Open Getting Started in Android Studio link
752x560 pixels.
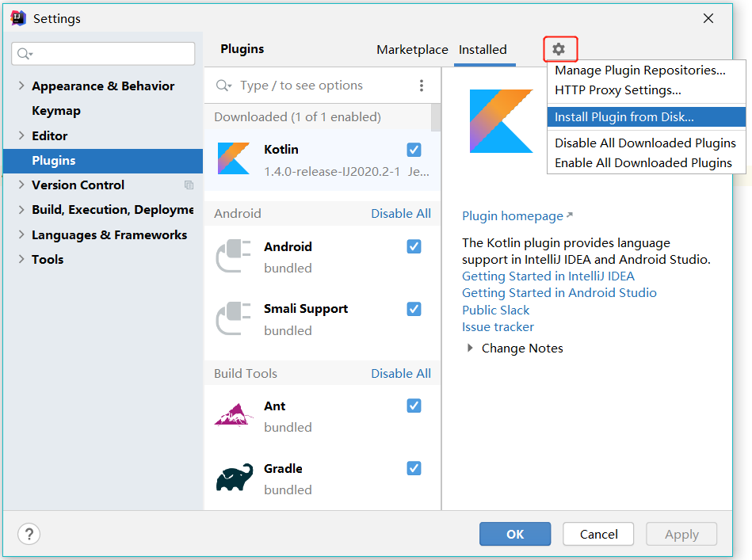tap(559, 293)
